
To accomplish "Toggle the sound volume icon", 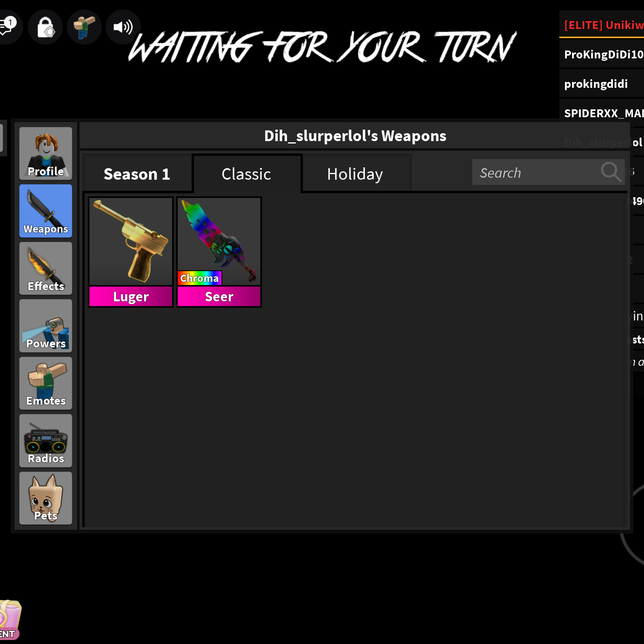I will point(123,27).
